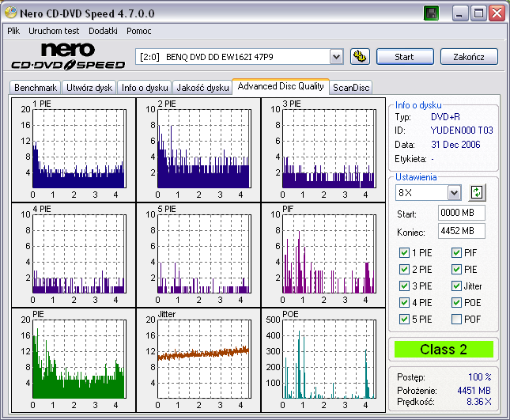Click the green floppy disk save icon
This screenshot has width=510, height=420.
[x=431, y=13]
